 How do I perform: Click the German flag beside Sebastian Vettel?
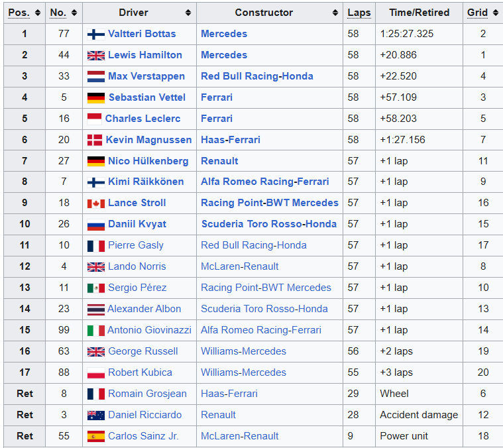(96, 98)
